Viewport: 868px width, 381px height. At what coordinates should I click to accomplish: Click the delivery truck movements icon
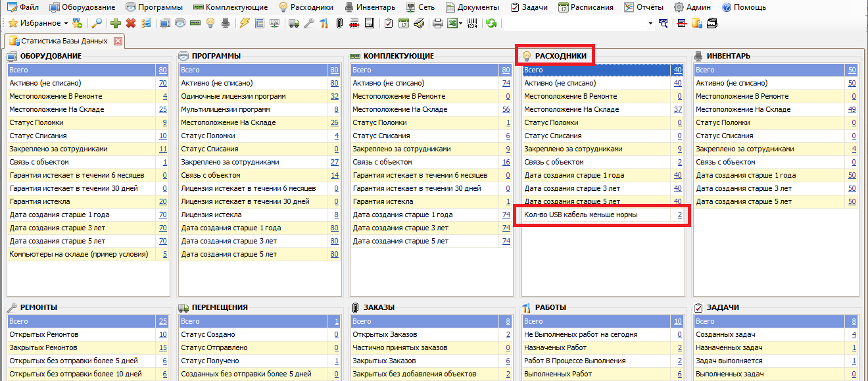293,23
